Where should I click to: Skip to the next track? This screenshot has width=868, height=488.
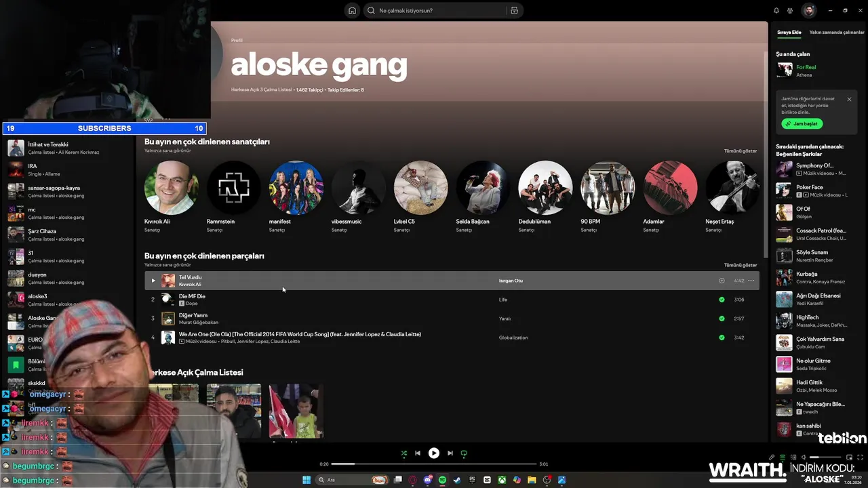click(450, 453)
